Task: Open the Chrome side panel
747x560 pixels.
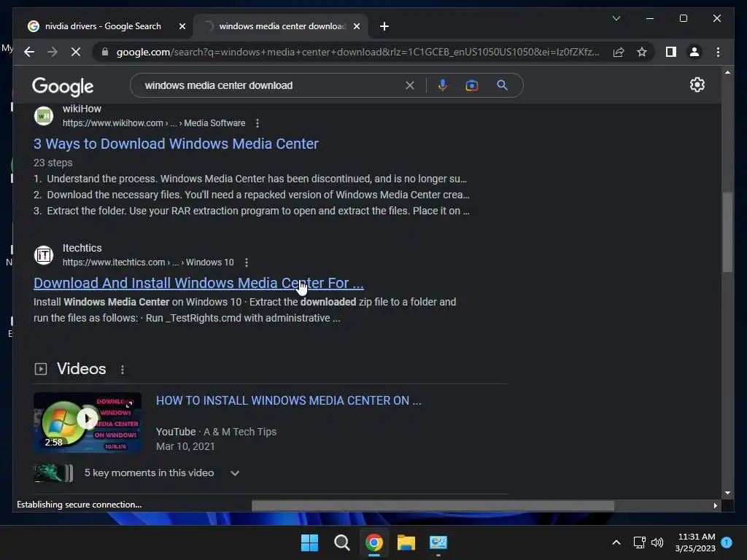Action: pyautogui.click(x=671, y=52)
